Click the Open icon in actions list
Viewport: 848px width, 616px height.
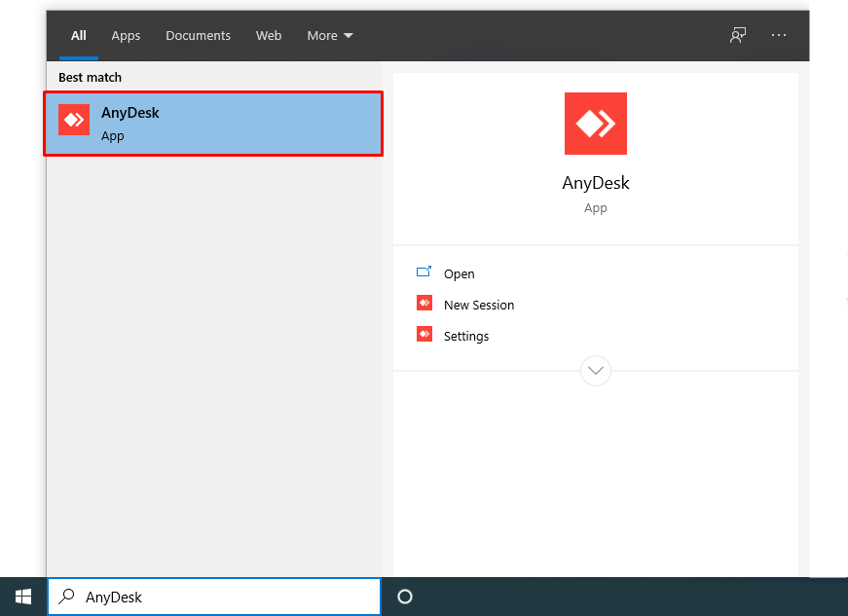[x=424, y=272]
